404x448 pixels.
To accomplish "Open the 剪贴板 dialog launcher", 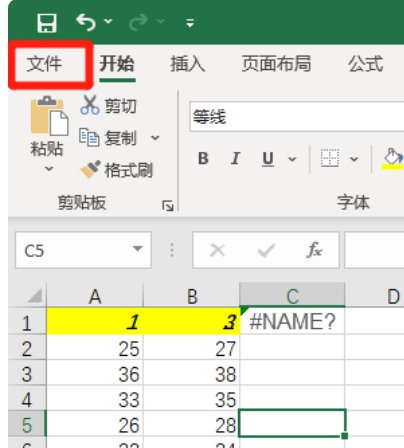I will pyautogui.click(x=168, y=206).
